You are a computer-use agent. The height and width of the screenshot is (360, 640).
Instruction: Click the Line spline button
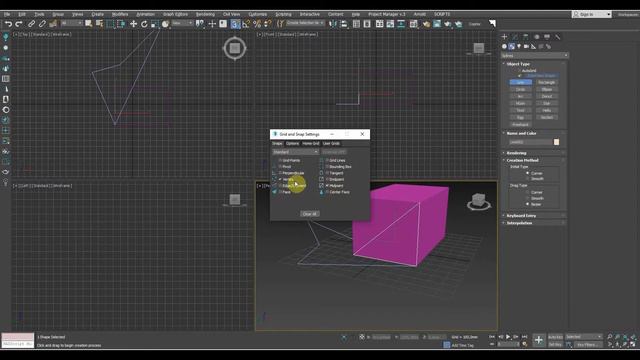(521, 82)
